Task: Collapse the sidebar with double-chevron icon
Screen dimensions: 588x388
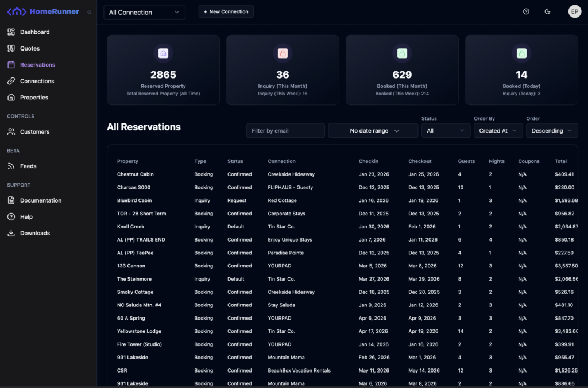Action: (x=89, y=12)
